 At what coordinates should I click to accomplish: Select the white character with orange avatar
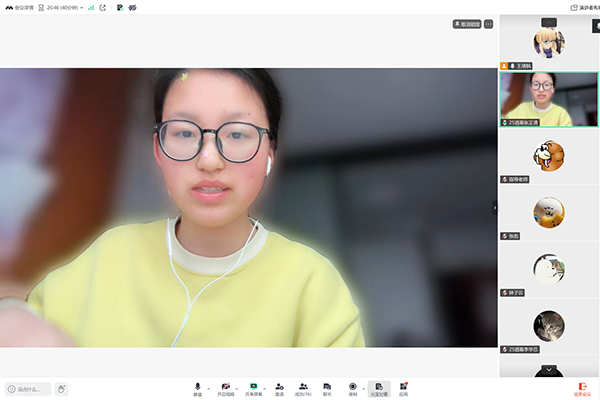[549, 212]
